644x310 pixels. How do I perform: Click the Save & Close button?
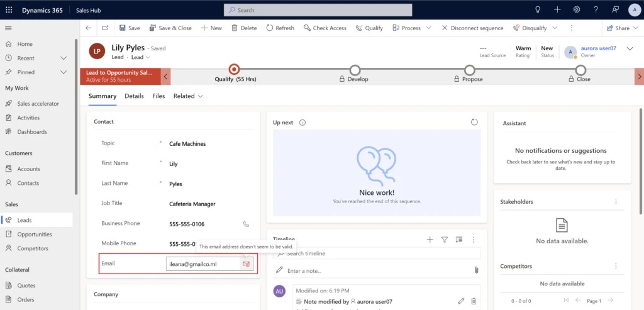[170, 28]
